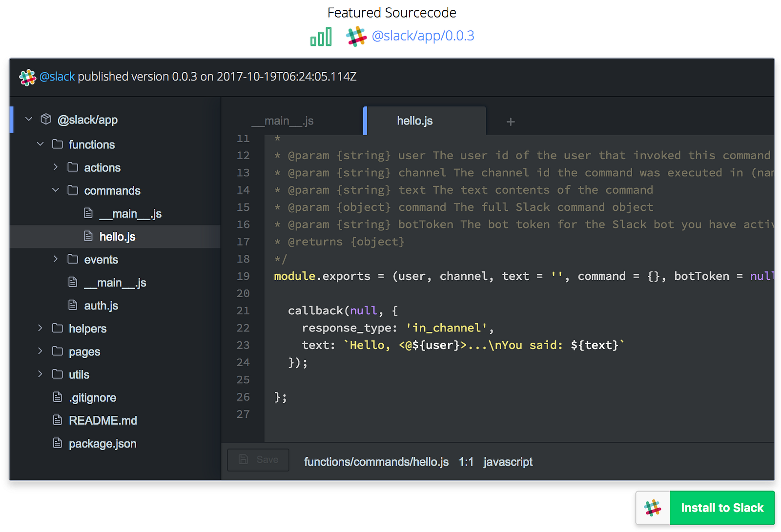Open the README.md file
The image size is (781, 532).
pos(103,420)
